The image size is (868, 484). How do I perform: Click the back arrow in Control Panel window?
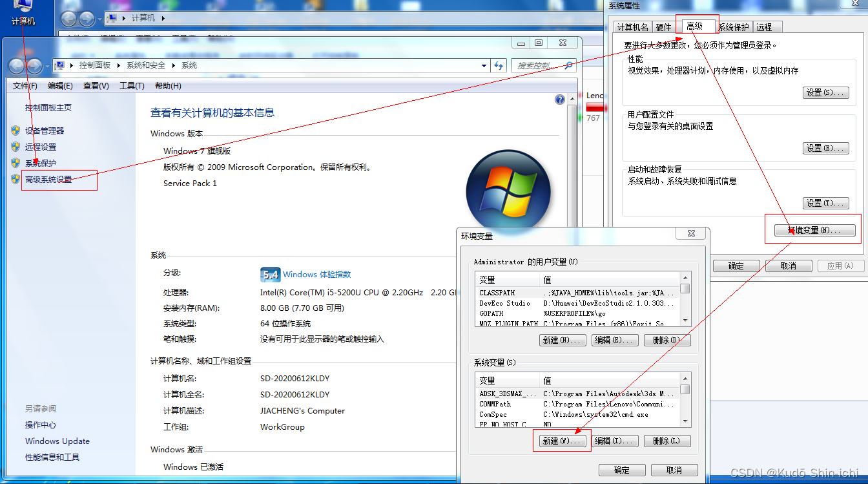pyautogui.click(x=17, y=65)
